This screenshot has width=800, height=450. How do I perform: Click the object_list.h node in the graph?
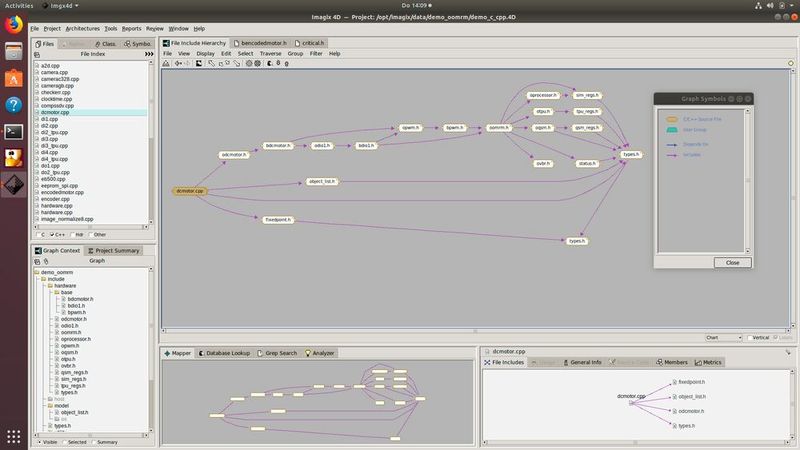tap(322, 181)
